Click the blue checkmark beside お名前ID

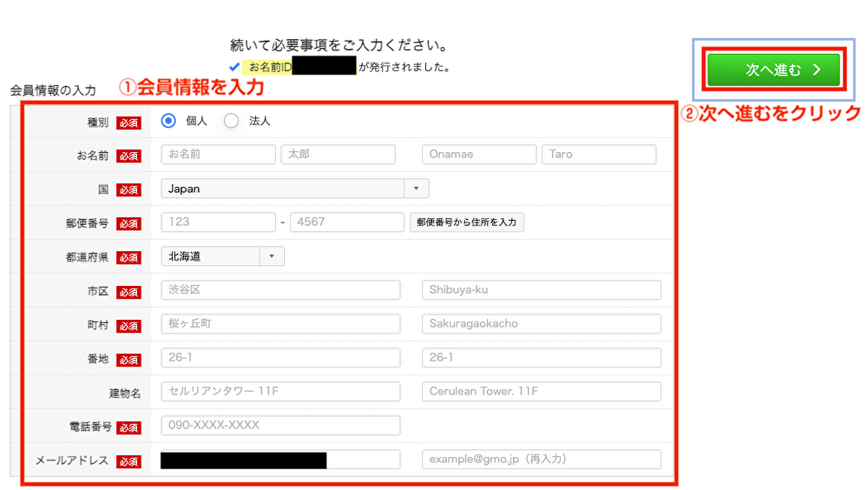(x=234, y=67)
